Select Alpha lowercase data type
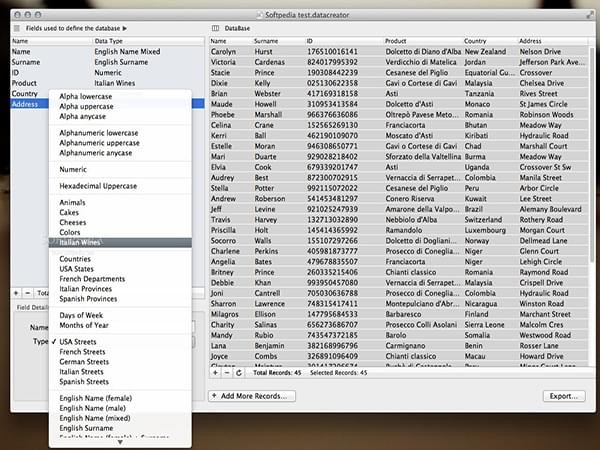Viewport: 600px width, 450px height. coord(85,96)
